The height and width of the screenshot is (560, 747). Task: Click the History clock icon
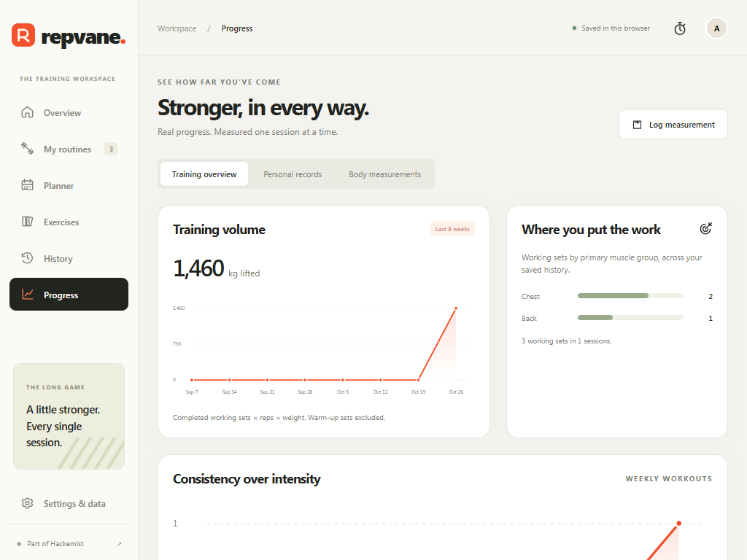[x=27, y=258]
